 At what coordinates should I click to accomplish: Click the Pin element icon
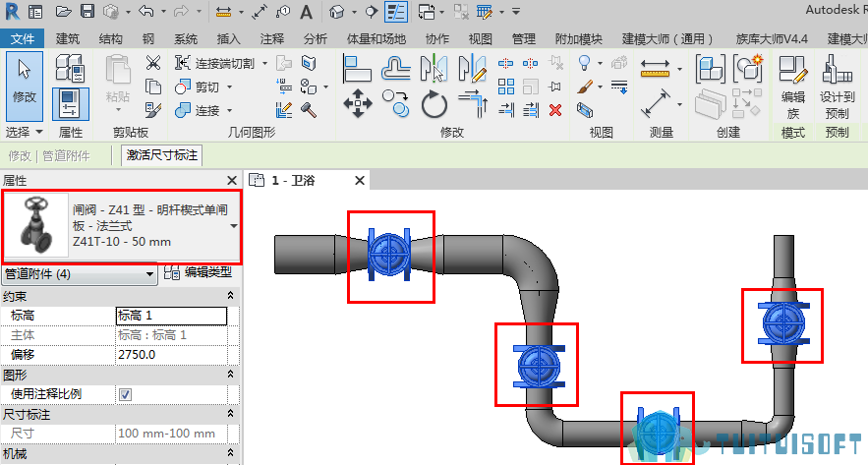pos(554,87)
